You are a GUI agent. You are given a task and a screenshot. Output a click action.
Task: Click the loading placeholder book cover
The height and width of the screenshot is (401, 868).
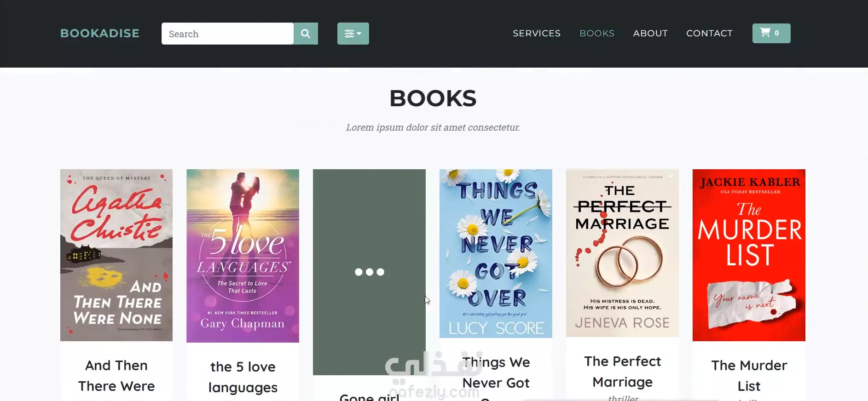[x=369, y=272]
